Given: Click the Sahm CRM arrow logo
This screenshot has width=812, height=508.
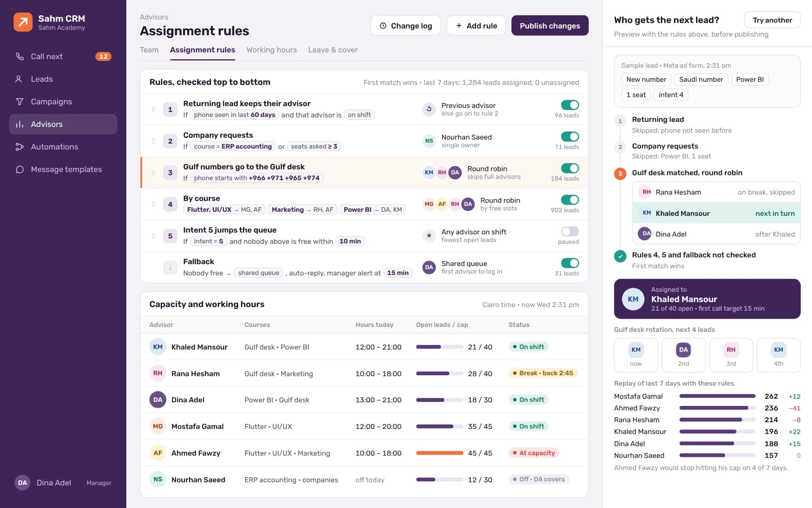Looking at the screenshot, I should (23, 22).
